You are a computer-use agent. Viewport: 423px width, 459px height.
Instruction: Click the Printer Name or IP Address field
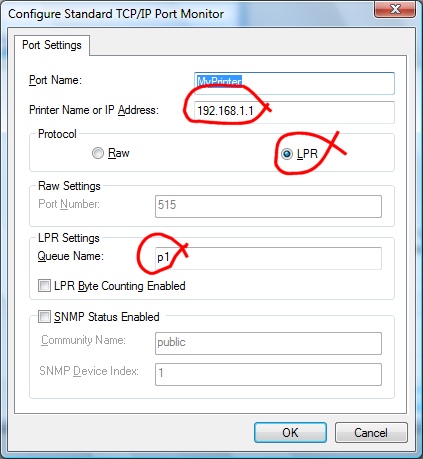click(294, 112)
